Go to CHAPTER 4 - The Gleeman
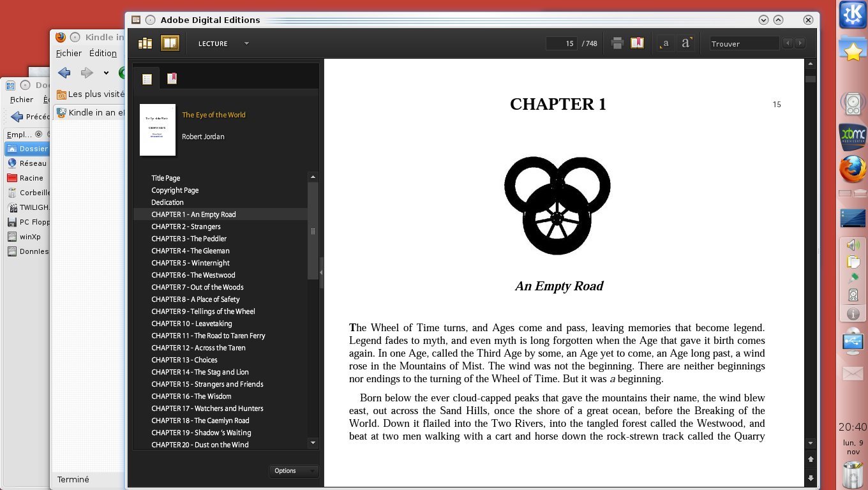868x490 pixels. (190, 251)
